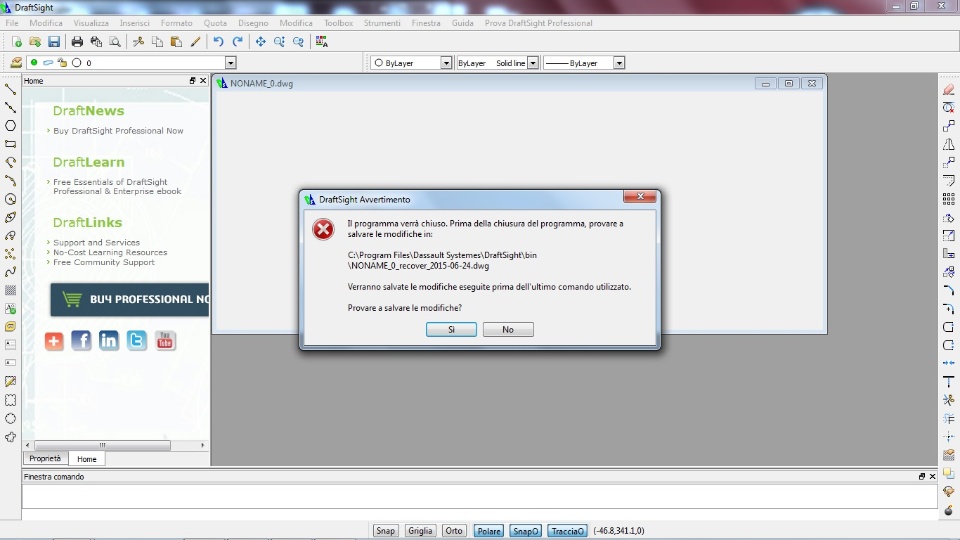Open the ByLayer line color dropdown

coord(446,62)
